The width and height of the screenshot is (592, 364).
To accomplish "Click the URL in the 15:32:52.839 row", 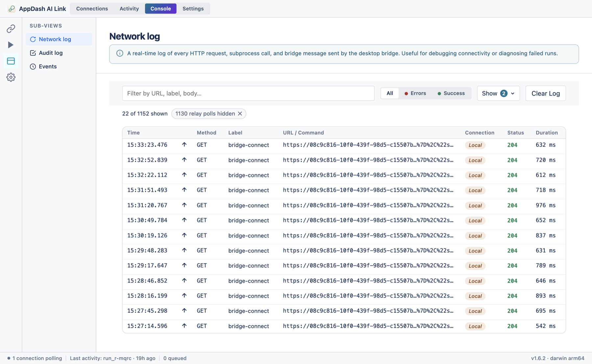I will pyautogui.click(x=368, y=160).
